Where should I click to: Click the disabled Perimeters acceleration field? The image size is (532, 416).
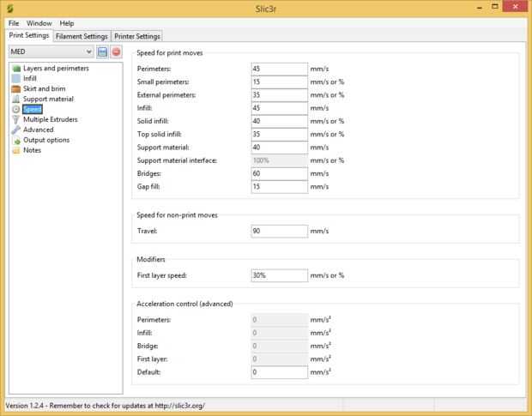280,320
